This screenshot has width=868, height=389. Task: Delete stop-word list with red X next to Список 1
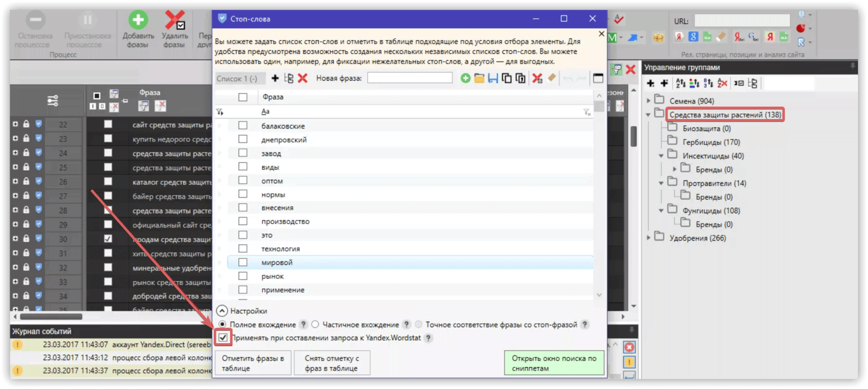tap(303, 78)
